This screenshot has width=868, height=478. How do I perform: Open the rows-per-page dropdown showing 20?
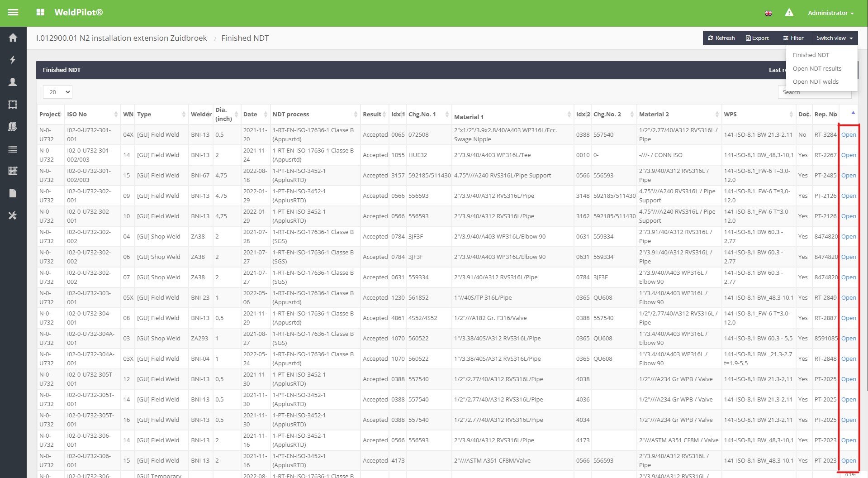[x=57, y=92]
